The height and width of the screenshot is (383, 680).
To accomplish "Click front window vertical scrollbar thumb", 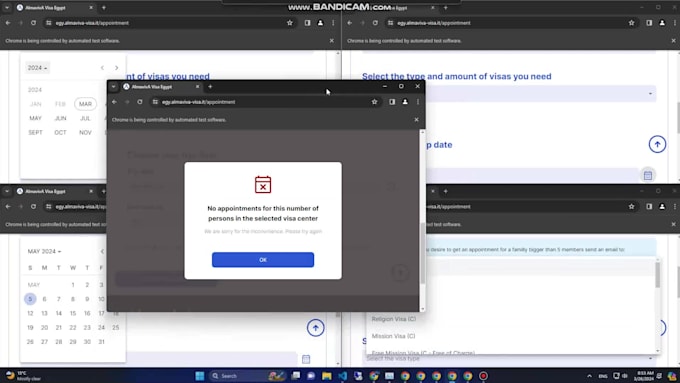I will pyautogui.click(x=422, y=254).
